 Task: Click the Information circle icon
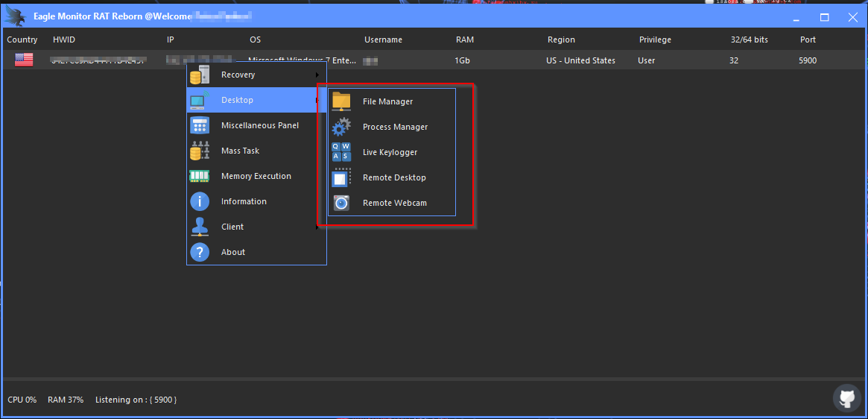coord(200,201)
